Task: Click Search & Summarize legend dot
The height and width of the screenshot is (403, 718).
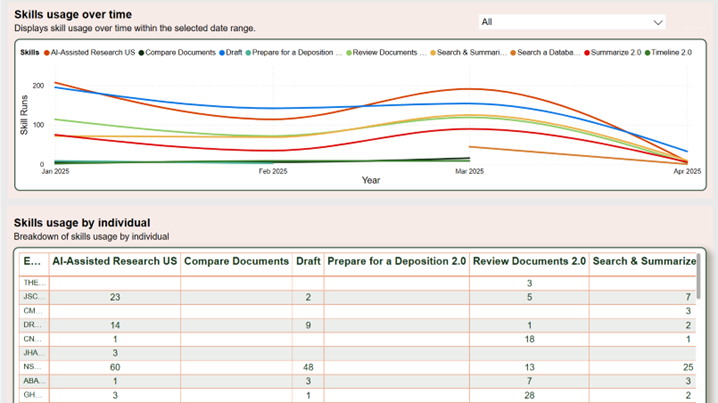Action: coord(433,52)
